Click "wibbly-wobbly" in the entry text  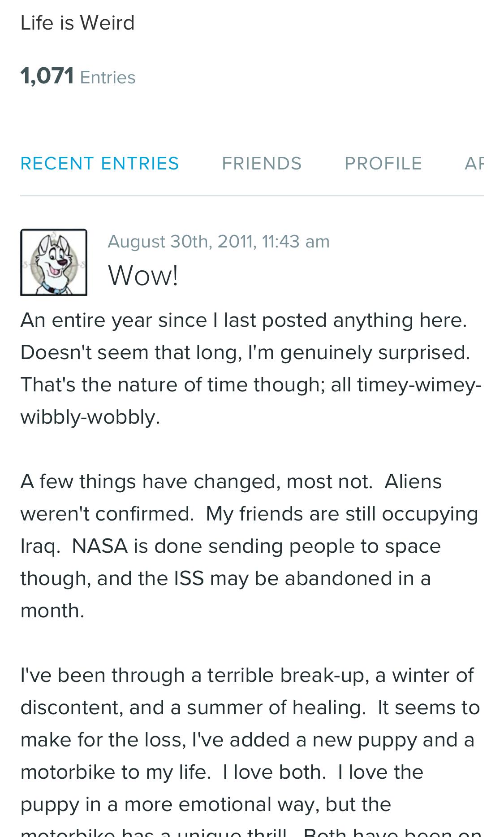click(x=89, y=417)
